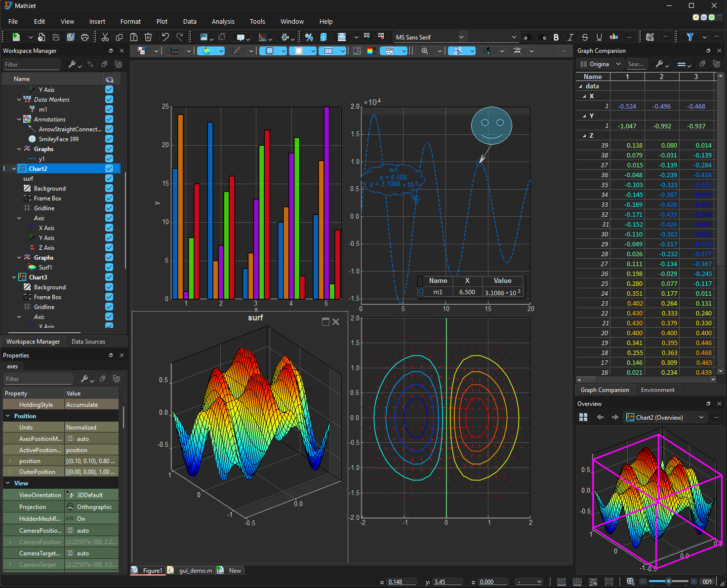The image size is (727, 588).
Task: Expand the OuterPosition property
Action: coord(10,472)
